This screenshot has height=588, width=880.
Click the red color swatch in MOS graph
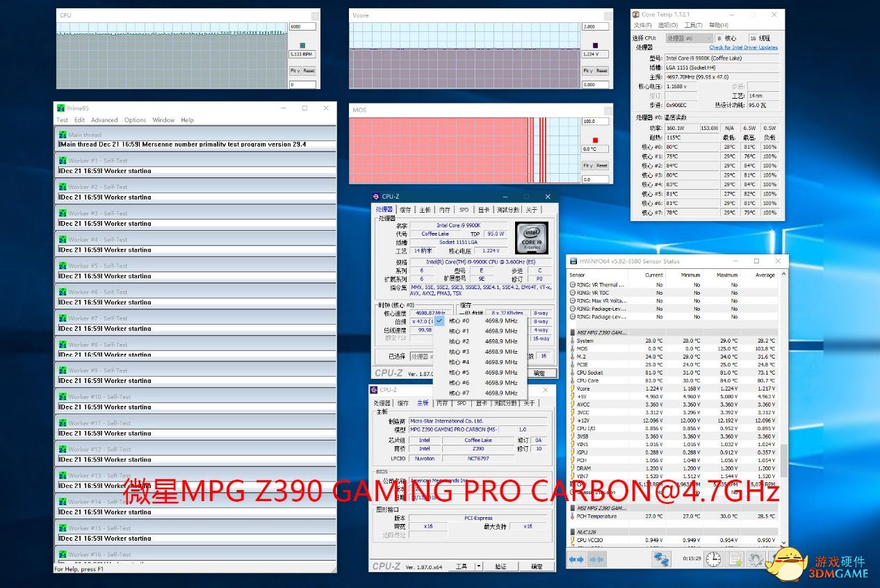point(595,140)
